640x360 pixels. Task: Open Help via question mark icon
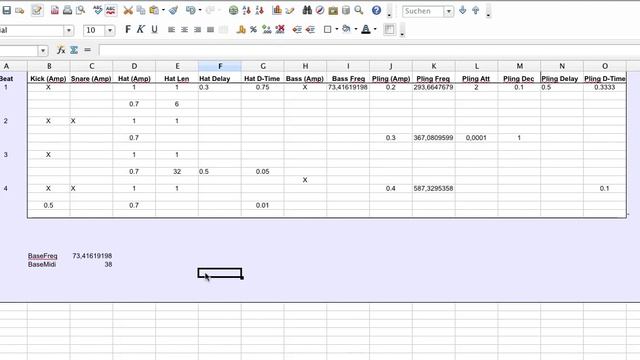point(376,11)
